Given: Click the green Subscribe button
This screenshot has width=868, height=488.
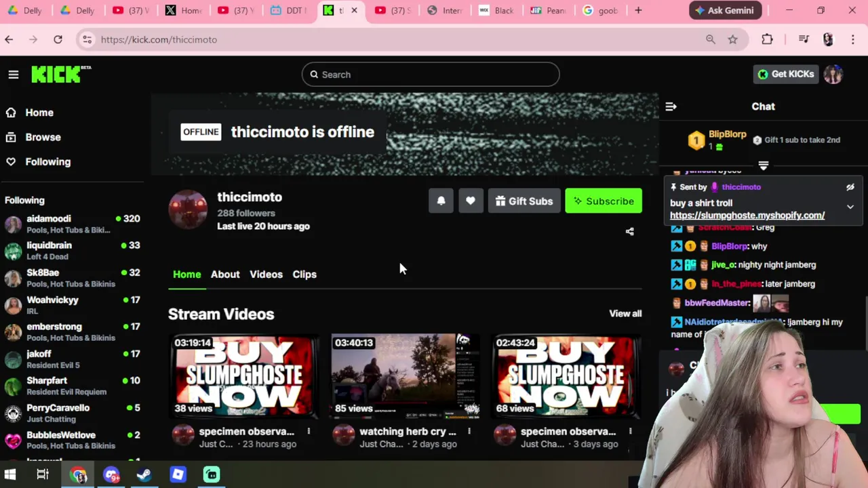Looking at the screenshot, I should point(604,201).
